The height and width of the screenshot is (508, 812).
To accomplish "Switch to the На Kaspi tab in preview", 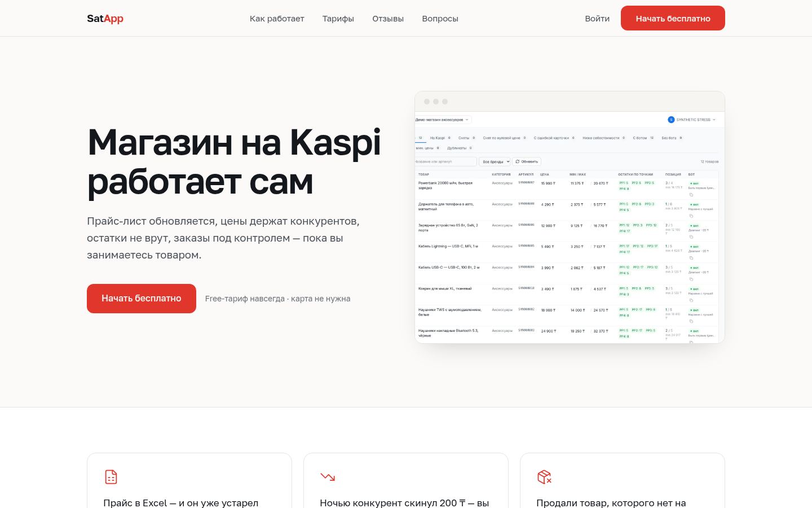I will (x=440, y=138).
